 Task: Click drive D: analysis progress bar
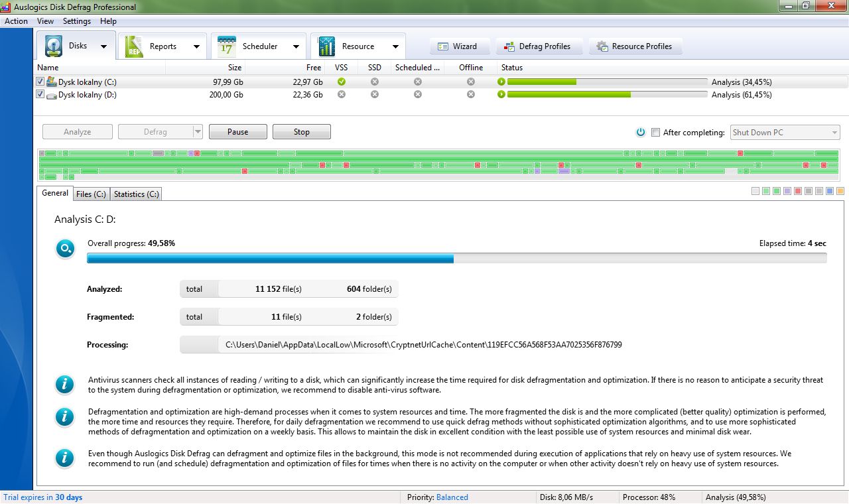point(608,95)
